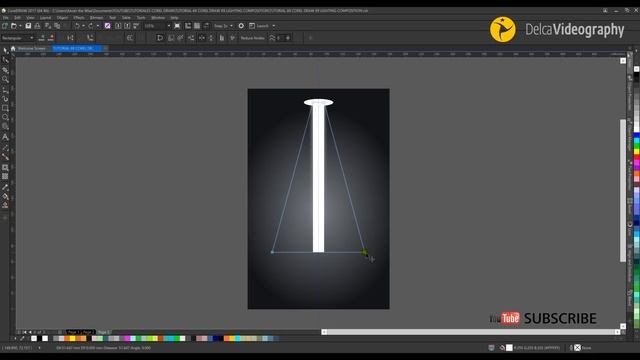Select the Ellipse tool
The image size is (640, 360).
coord(5,118)
